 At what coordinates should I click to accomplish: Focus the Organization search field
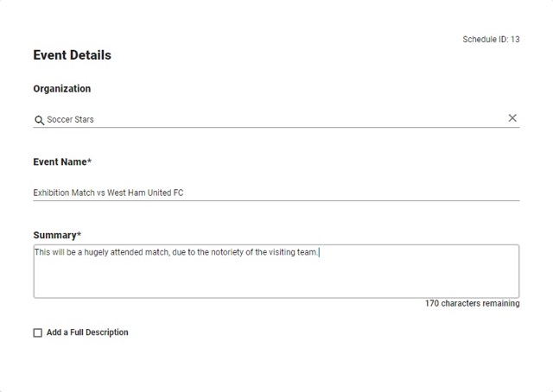pyautogui.click(x=276, y=119)
